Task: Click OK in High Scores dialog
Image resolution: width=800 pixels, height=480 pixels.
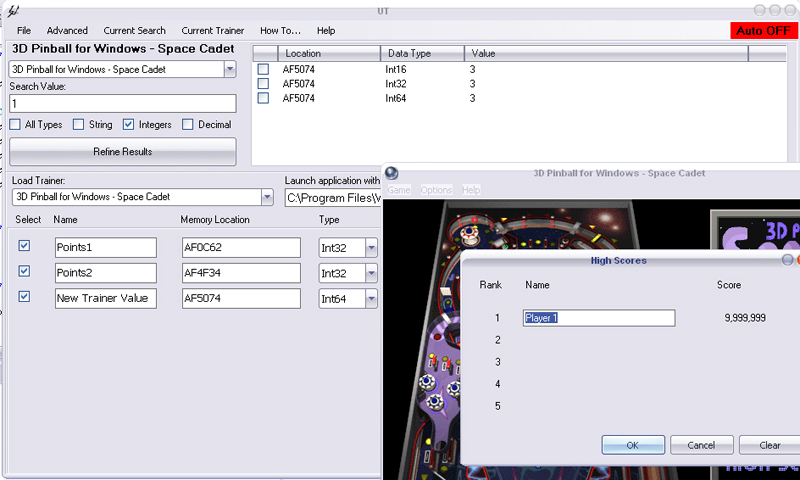Action: click(633, 445)
